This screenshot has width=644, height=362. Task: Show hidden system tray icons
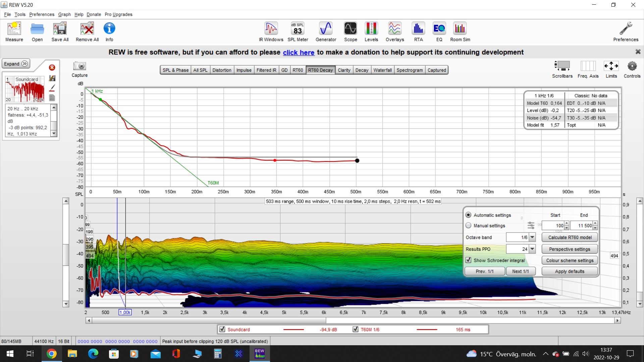click(x=545, y=354)
